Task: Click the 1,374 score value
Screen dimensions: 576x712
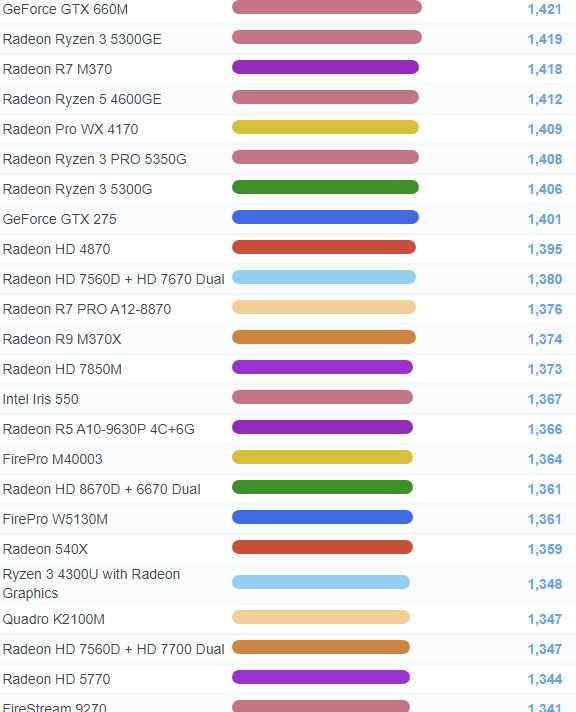Action: click(545, 339)
